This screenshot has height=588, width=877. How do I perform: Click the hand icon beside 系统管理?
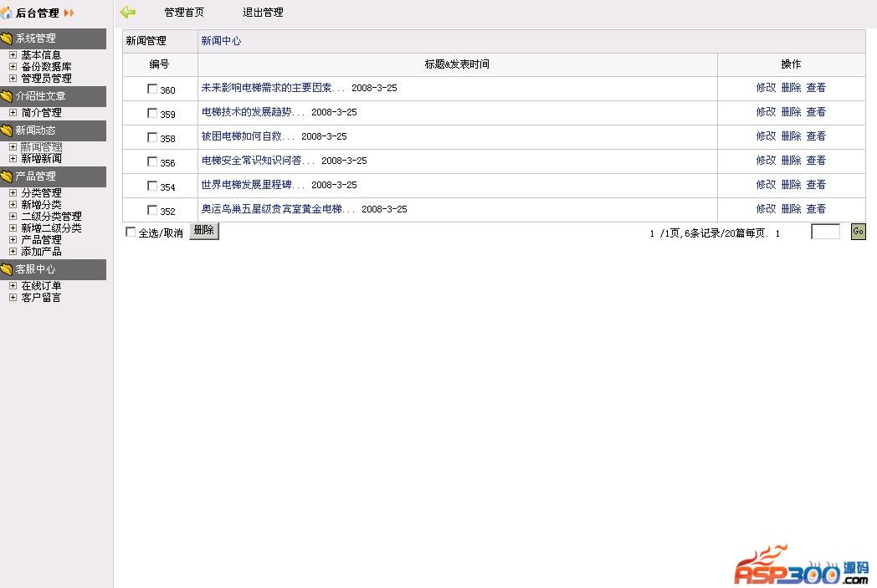7,38
